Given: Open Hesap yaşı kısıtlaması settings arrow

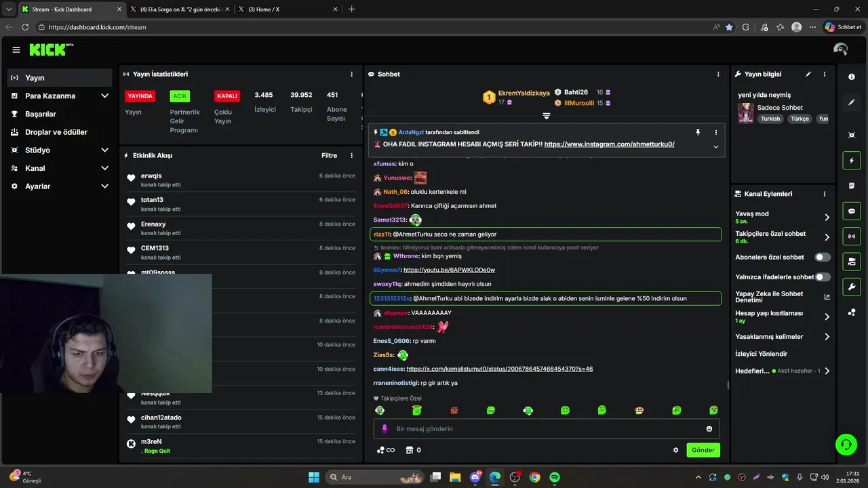Looking at the screenshot, I should [827, 317].
